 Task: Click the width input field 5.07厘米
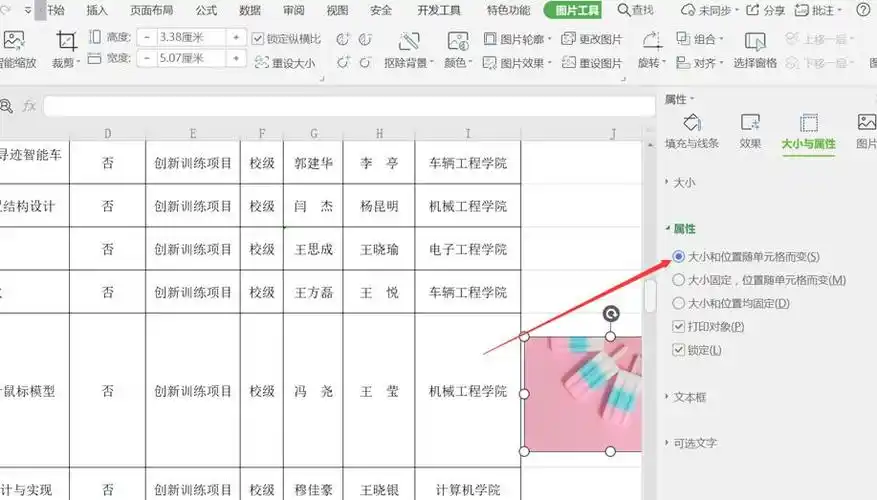191,58
